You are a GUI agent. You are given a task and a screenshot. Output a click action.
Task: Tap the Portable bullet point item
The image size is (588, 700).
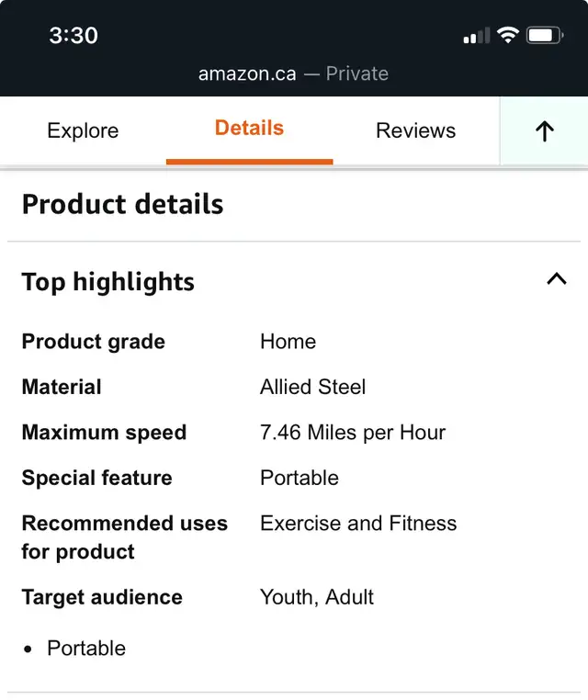86,649
